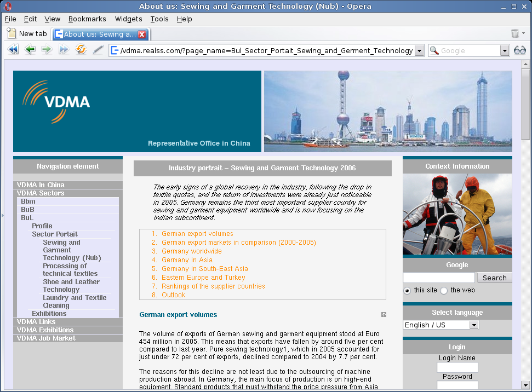This screenshot has height=392, width=532.
Task: Open the 'Germany in Asia' link
Action: 187,260
